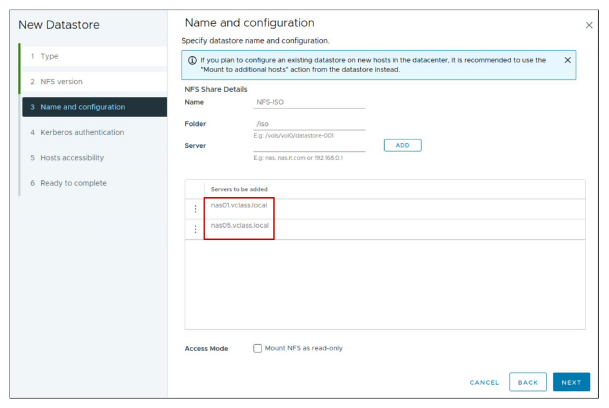Viewport: 609px width, 408px height.
Task: Dismiss the info banner message
Action: (568, 60)
